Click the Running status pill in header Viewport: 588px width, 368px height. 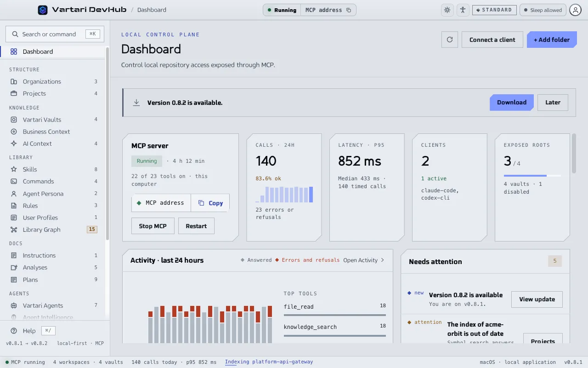(x=282, y=10)
